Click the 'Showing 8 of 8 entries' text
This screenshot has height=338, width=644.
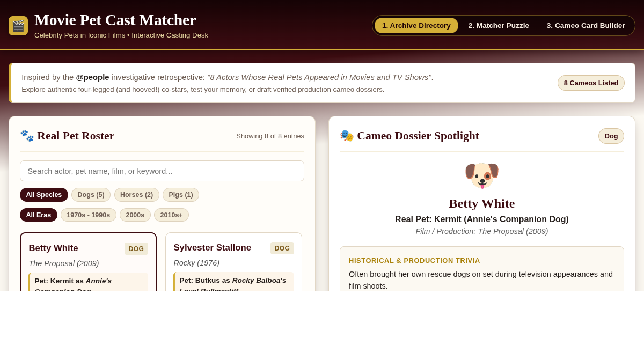point(270,136)
